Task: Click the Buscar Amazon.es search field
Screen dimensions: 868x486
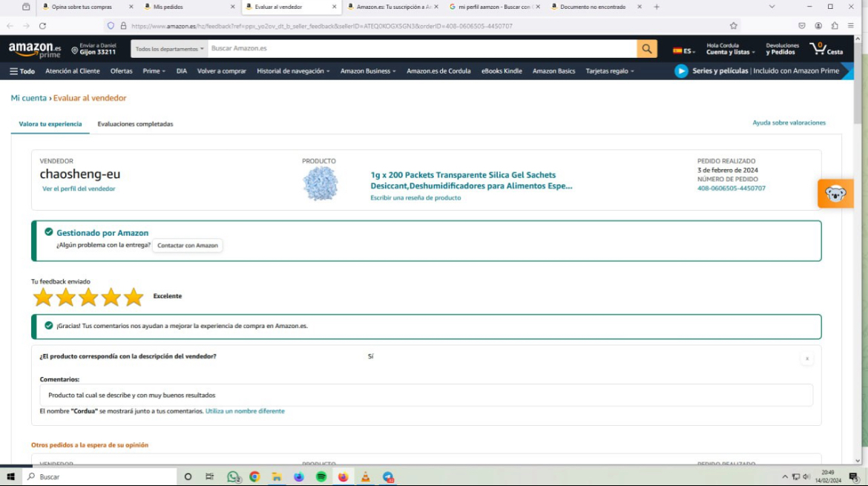Action: coord(422,49)
